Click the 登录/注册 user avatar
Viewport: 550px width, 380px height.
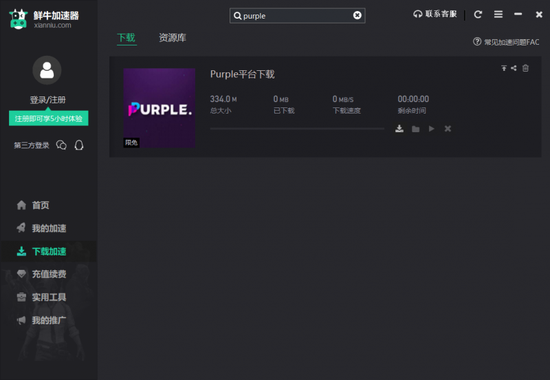pos(47,70)
